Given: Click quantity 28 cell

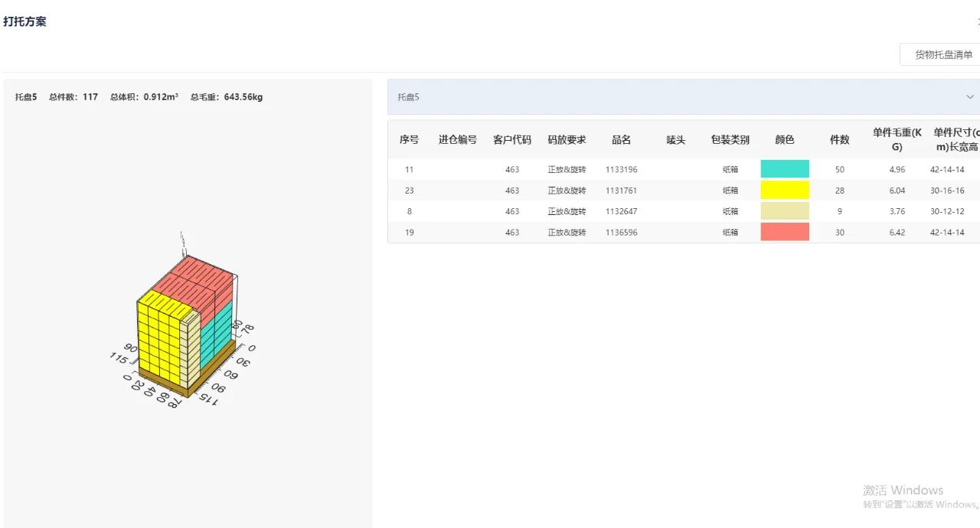Looking at the screenshot, I should tap(840, 191).
